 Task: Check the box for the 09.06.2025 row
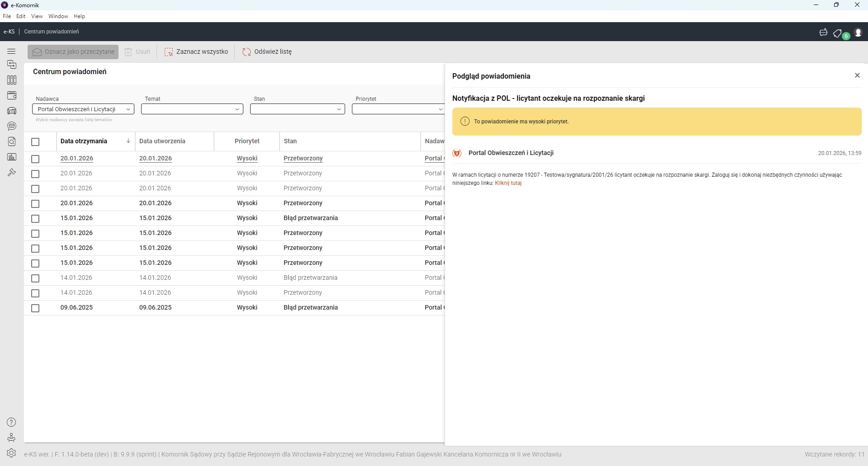click(35, 308)
